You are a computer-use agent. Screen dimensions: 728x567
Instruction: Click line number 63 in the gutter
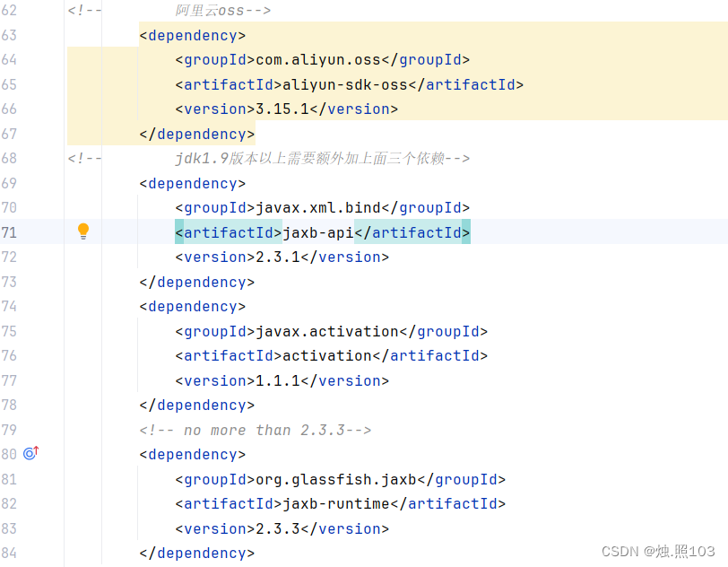(9, 35)
